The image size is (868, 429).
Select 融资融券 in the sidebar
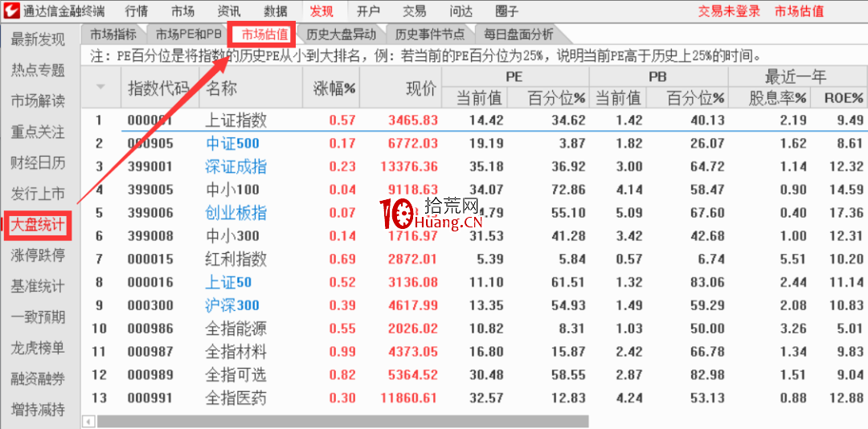[39, 378]
